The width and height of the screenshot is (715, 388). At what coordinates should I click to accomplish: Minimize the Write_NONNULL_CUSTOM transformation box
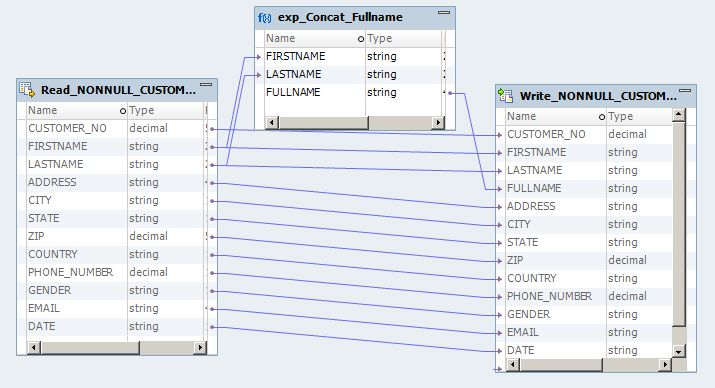pos(685,90)
